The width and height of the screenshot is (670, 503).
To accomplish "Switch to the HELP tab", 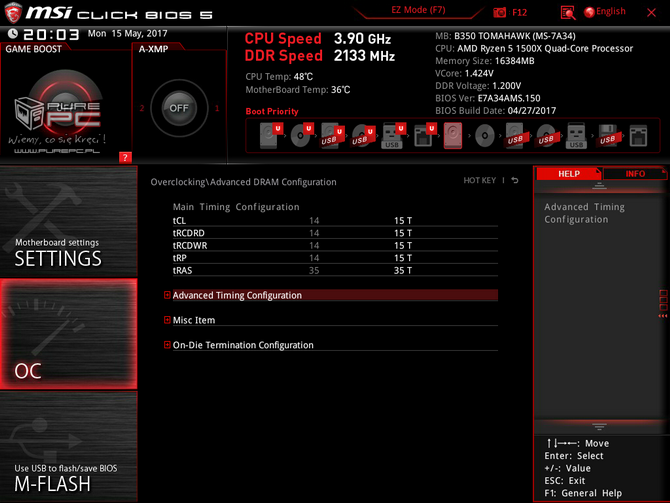I will [569, 174].
